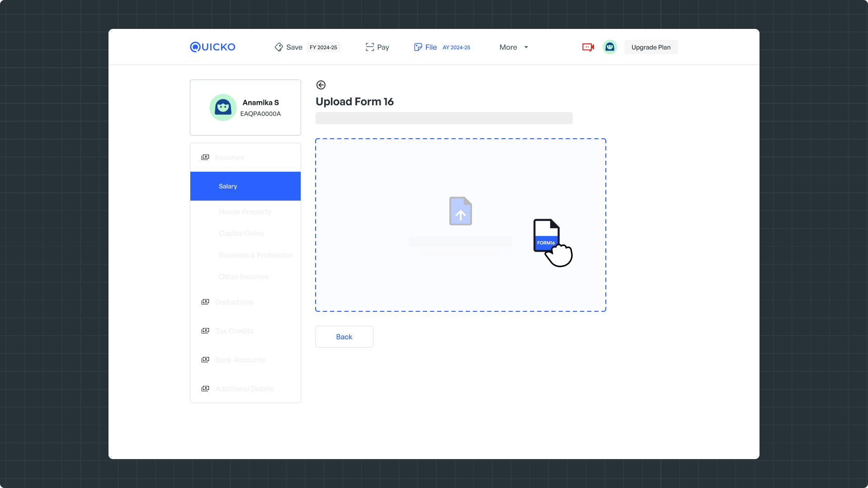Open AY 2024-25 year selector
Screen dimensions: 868x488
456,47
